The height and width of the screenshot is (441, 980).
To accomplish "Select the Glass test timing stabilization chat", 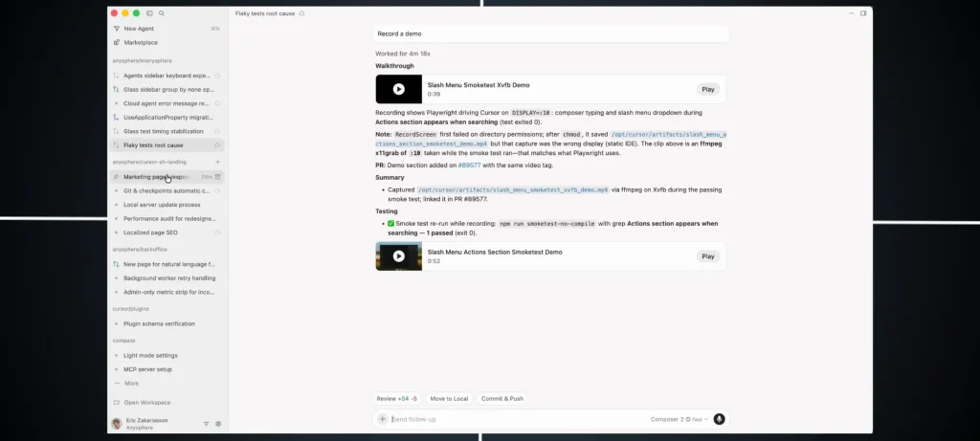I will [x=163, y=131].
